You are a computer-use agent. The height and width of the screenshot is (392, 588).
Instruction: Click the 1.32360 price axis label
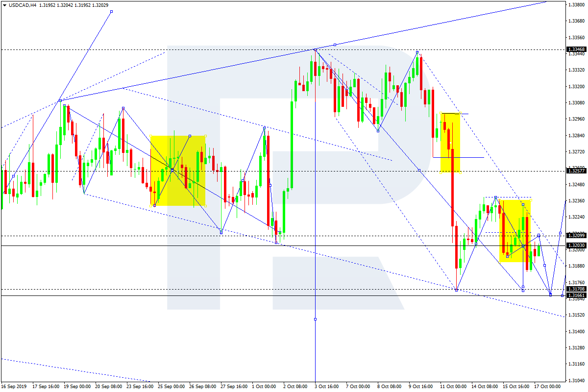click(576, 201)
